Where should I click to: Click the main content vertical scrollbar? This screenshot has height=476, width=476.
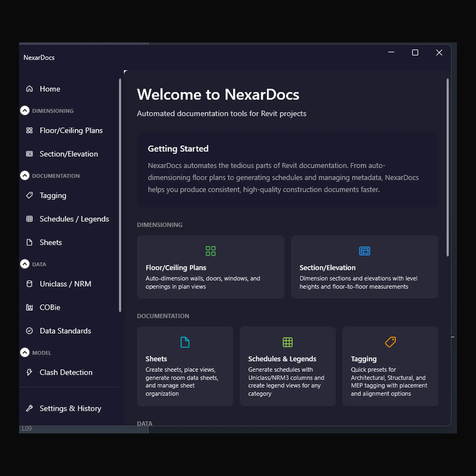click(x=448, y=168)
